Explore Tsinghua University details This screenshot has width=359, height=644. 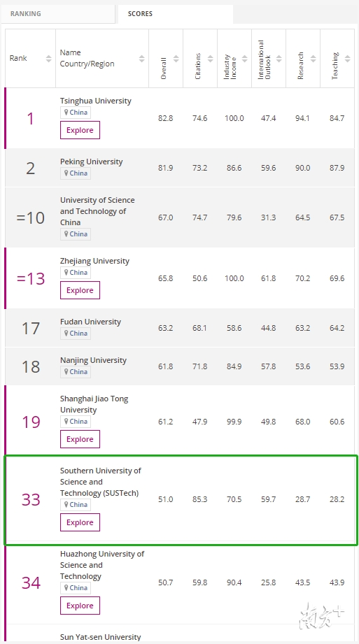pyautogui.click(x=80, y=130)
